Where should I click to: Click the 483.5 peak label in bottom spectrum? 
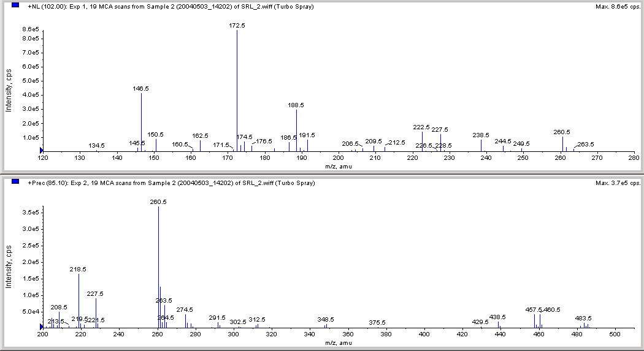click(583, 318)
